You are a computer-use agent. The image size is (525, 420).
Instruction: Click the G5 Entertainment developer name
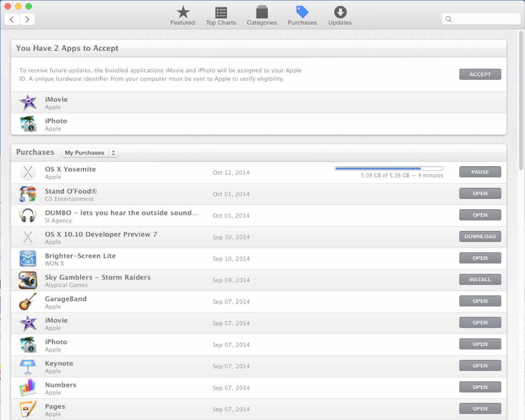tap(69, 199)
